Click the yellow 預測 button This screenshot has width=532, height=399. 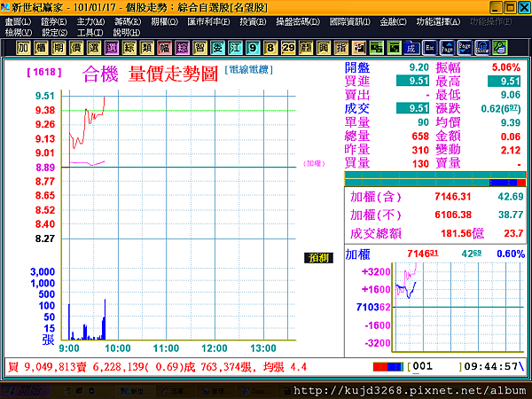318,258
